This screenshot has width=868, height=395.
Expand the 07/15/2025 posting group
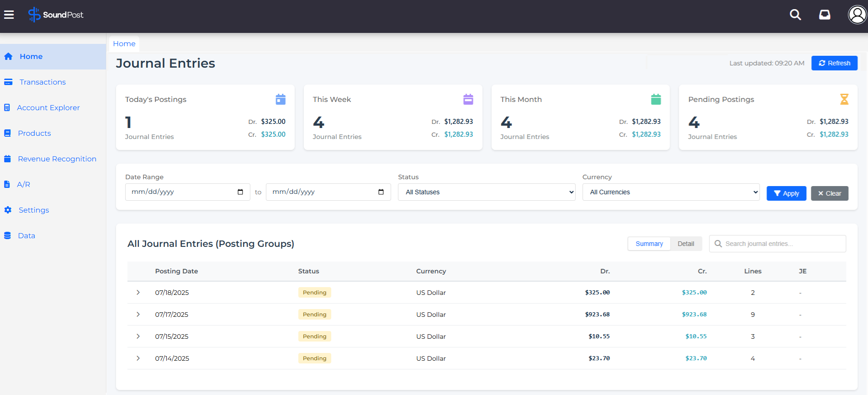(138, 336)
